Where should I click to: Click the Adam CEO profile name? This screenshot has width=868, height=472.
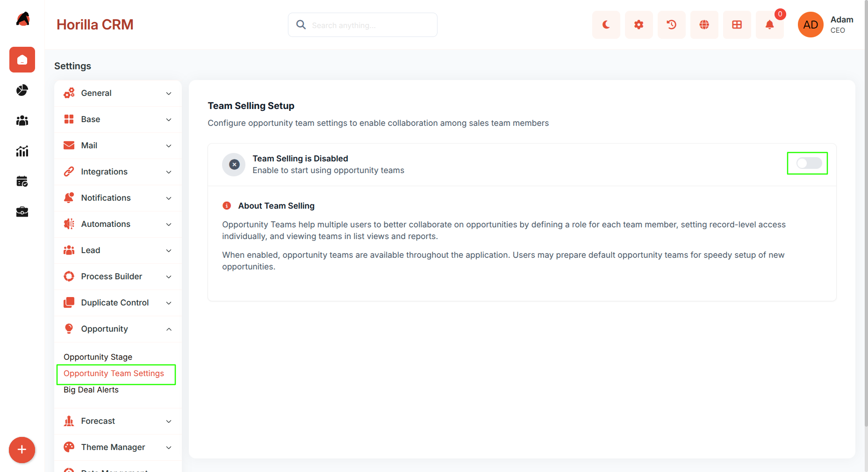tap(841, 25)
